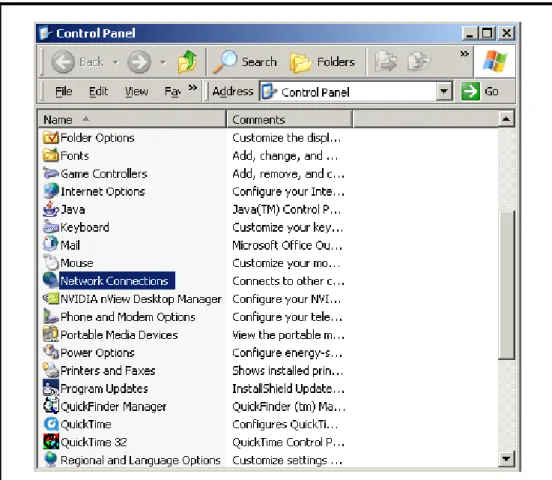Viewport: 552px width, 480px height.
Task: Click the Search magnifier toolbar button
Action: 245,62
